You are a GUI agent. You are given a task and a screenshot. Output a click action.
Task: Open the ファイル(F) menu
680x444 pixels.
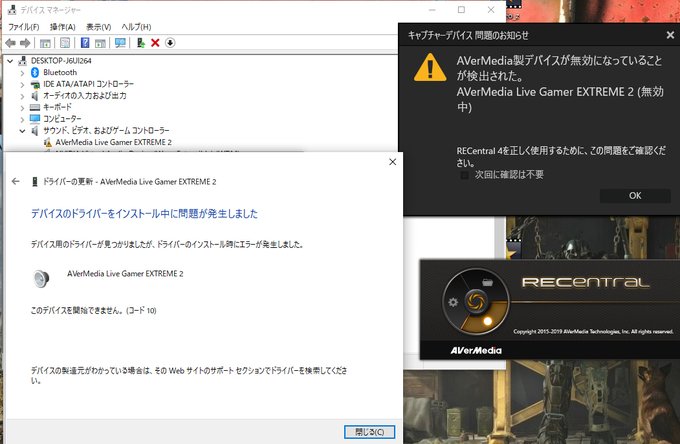tap(23, 27)
